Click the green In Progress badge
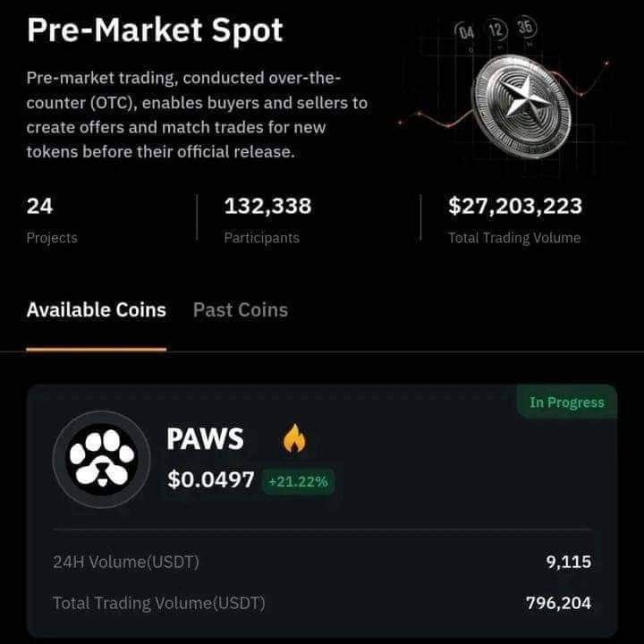The width and height of the screenshot is (644, 644). [566, 402]
